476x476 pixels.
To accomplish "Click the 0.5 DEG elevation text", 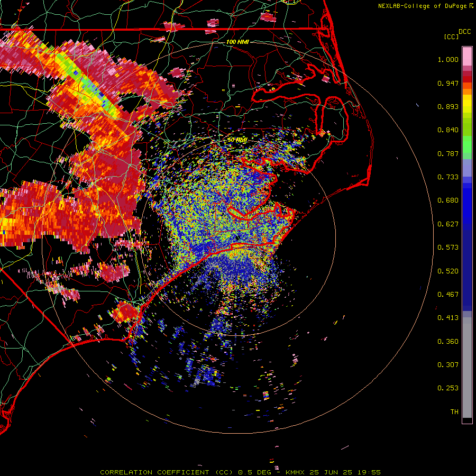I will tap(254, 472).
